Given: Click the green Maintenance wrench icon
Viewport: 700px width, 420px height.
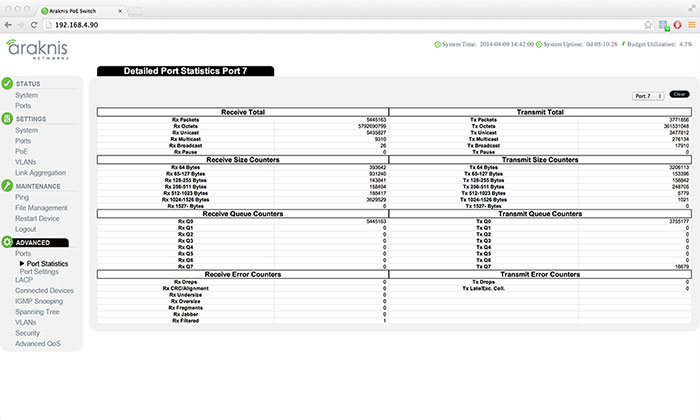Looking at the screenshot, I should click(7, 185).
